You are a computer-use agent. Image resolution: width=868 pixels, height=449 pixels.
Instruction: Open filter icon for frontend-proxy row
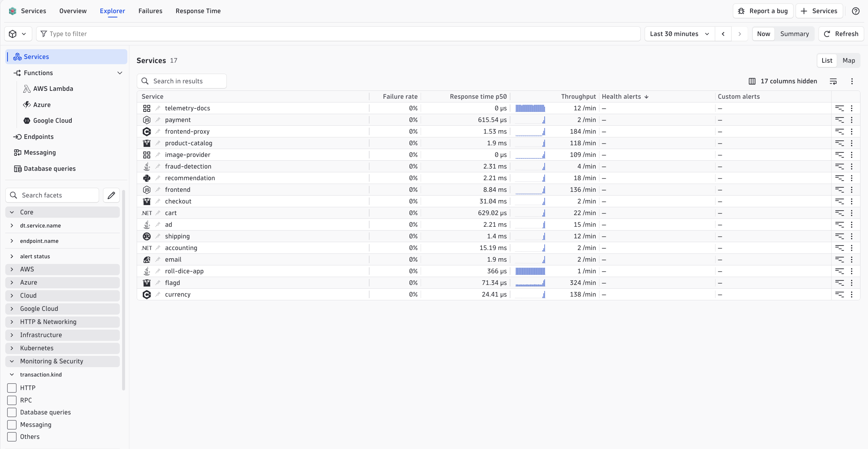[x=839, y=131]
